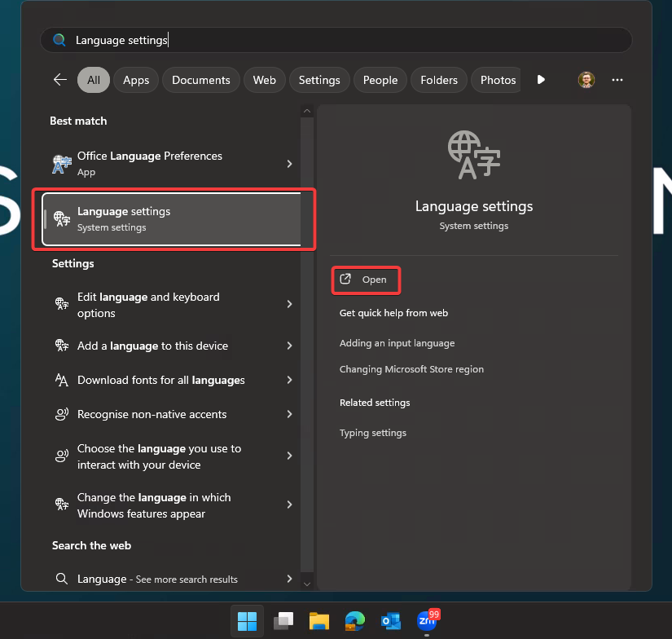Open the user profile avatar
This screenshot has width=672, height=639.
[x=586, y=80]
